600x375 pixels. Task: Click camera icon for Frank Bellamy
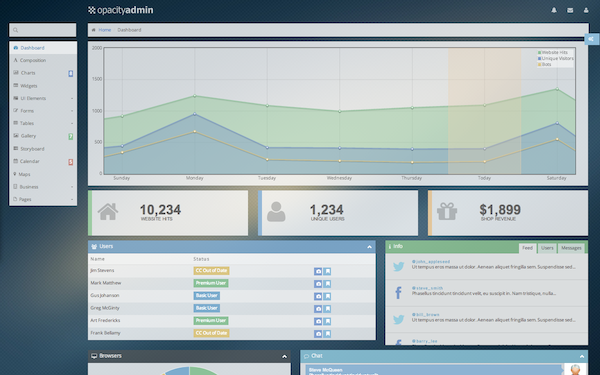(x=318, y=334)
